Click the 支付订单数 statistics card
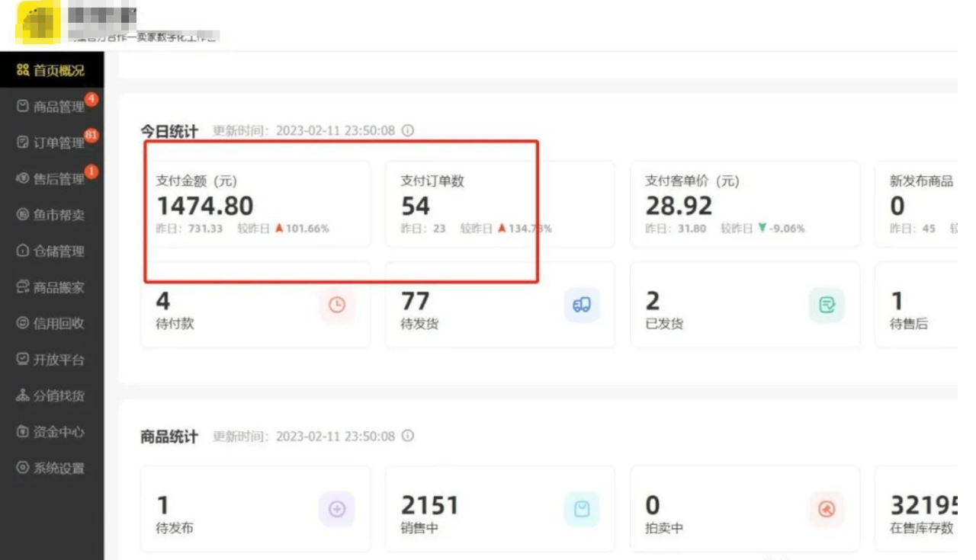 click(x=499, y=203)
